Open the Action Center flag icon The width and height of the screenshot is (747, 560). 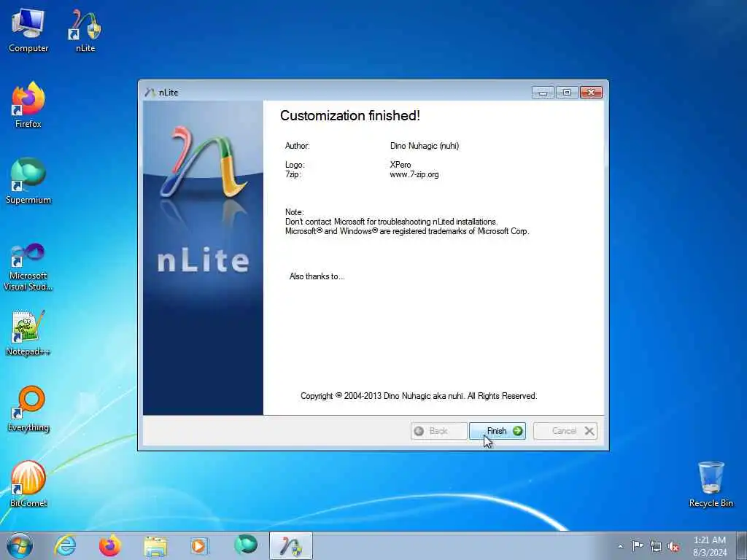click(x=638, y=546)
